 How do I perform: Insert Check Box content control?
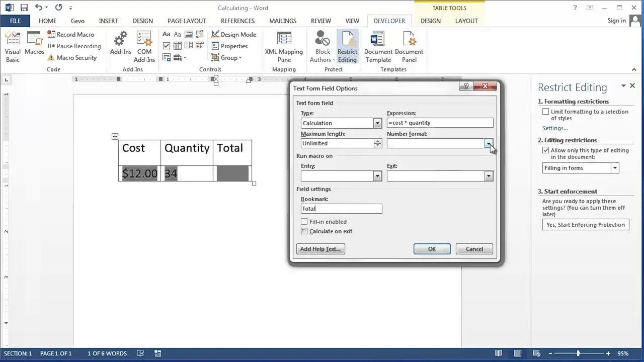pyautogui.click(x=167, y=46)
